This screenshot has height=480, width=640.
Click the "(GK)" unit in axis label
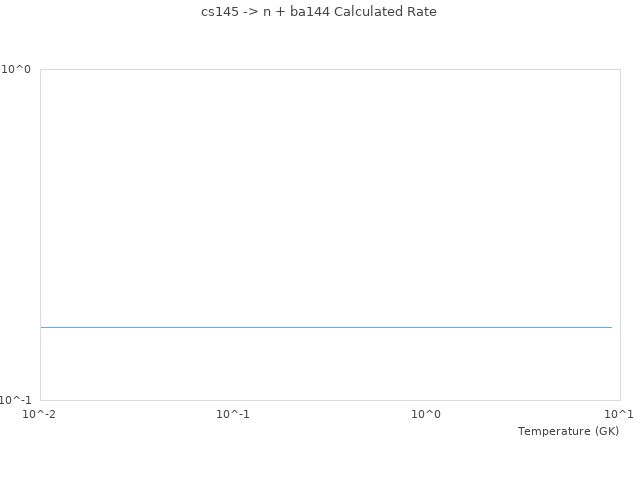click(606, 431)
